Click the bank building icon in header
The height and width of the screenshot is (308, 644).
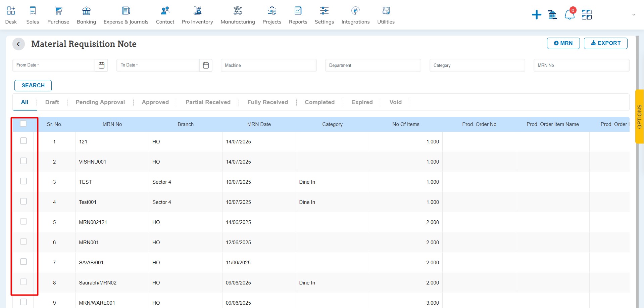[552, 15]
